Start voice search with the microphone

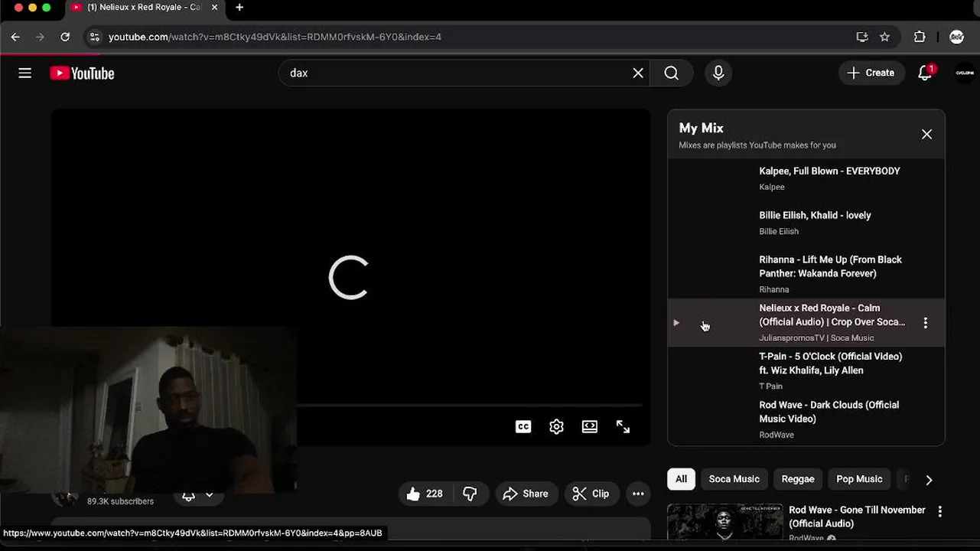click(x=718, y=73)
